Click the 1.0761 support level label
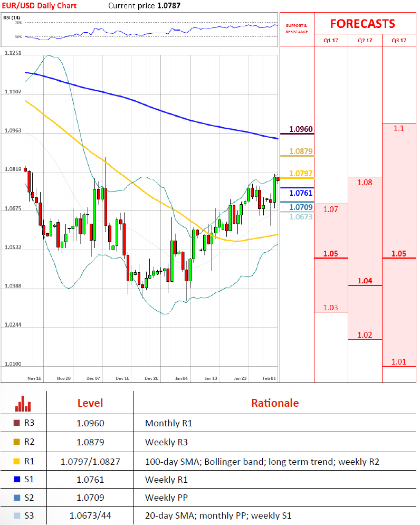420x525 pixels. [x=301, y=193]
